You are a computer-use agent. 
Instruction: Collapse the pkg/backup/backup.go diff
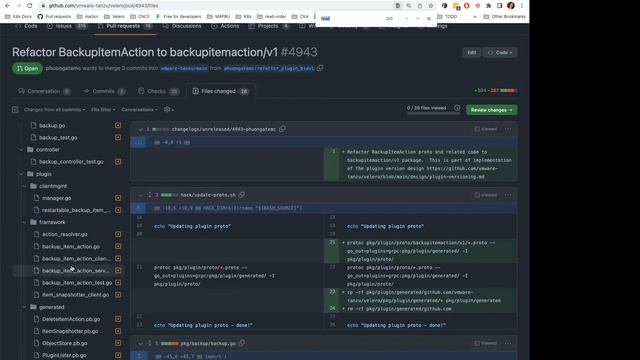[x=140, y=343]
